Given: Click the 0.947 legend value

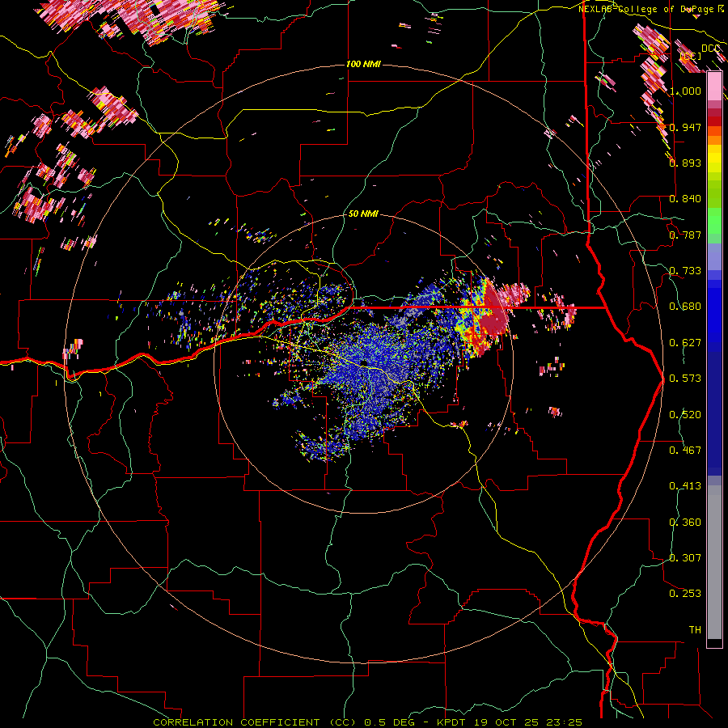Looking at the screenshot, I should 685,127.
